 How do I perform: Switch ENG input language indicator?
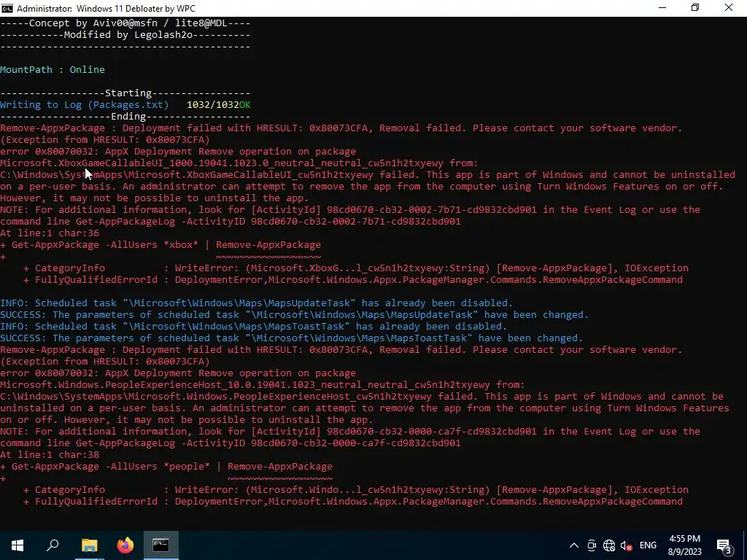pos(648,545)
